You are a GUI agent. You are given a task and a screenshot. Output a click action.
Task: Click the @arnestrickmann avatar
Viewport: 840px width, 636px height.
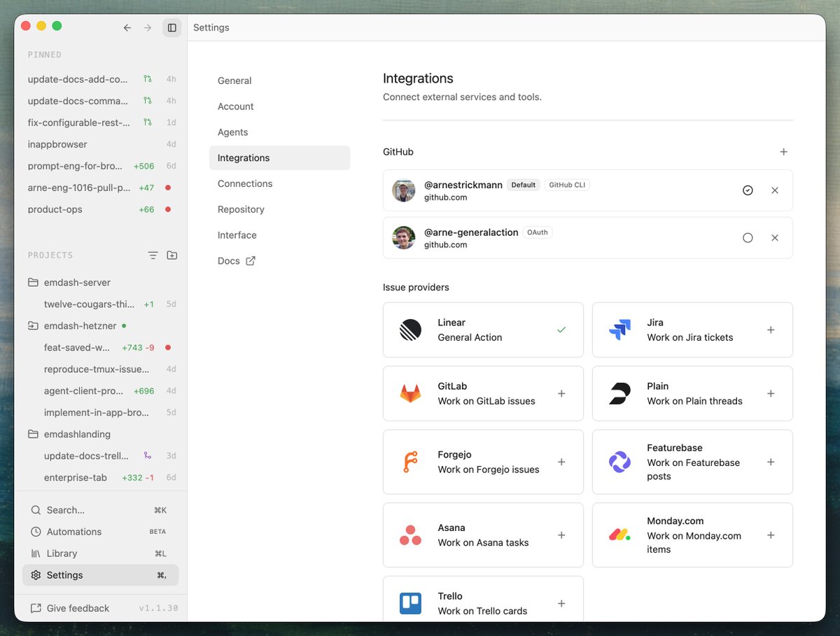404,190
